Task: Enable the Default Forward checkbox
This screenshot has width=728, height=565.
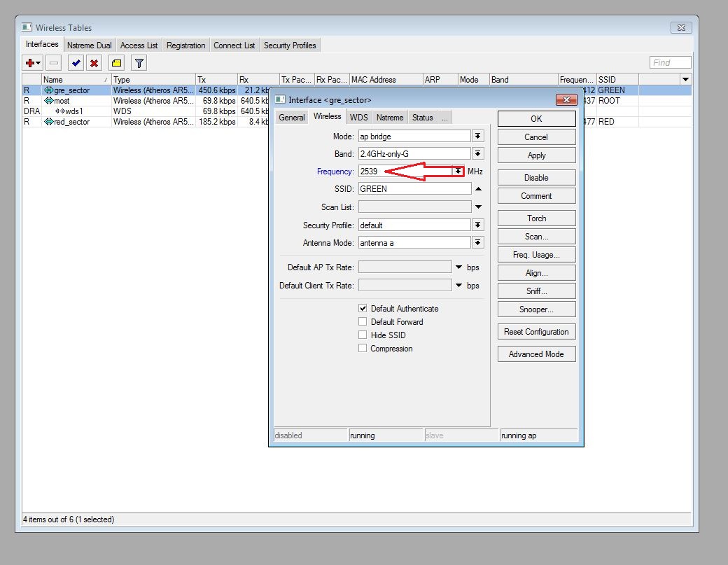Action: tap(363, 321)
